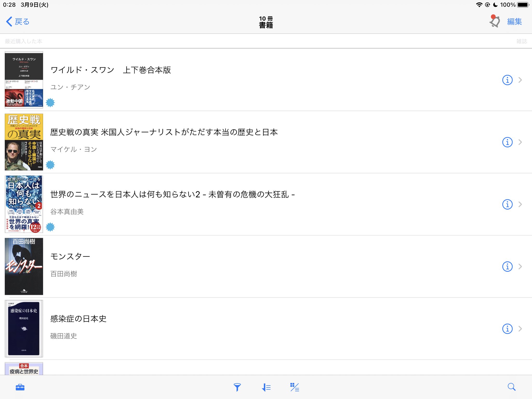Open モンスター book cover
Image resolution: width=532 pixels, height=399 pixels.
tap(24, 266)
